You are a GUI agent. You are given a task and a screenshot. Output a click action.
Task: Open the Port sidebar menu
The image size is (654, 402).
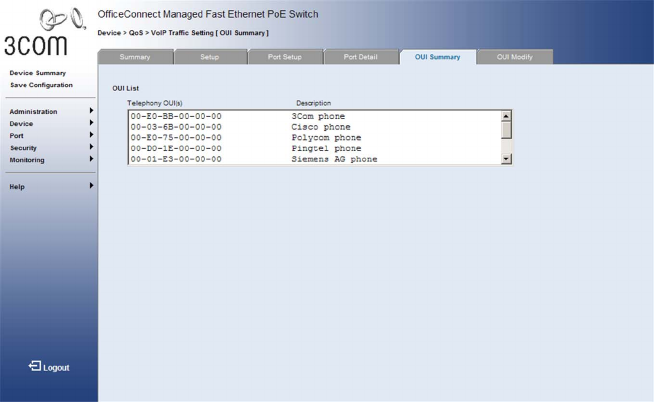[16, 136]
